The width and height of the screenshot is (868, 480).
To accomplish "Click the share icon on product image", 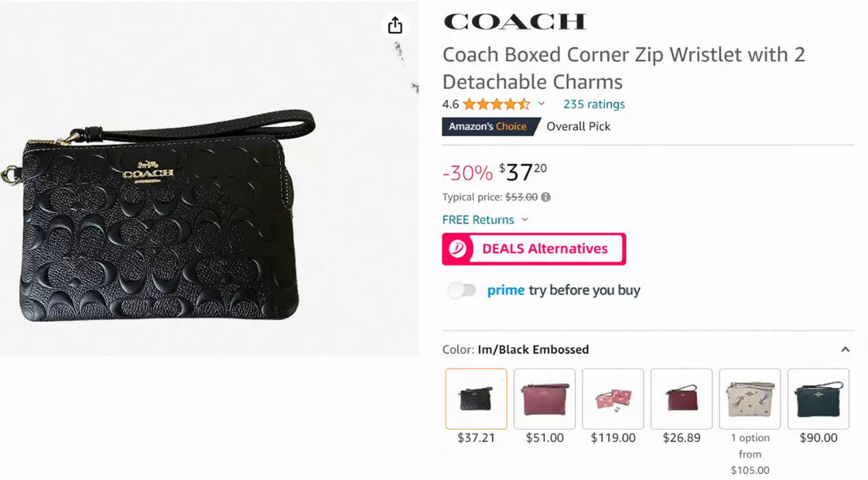I will pos(395,26).
